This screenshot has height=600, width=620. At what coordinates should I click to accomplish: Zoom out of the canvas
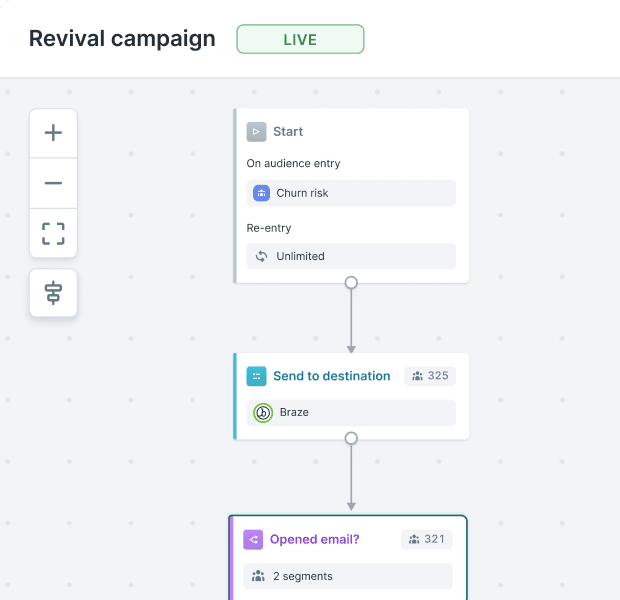click(x=53, y=183)
